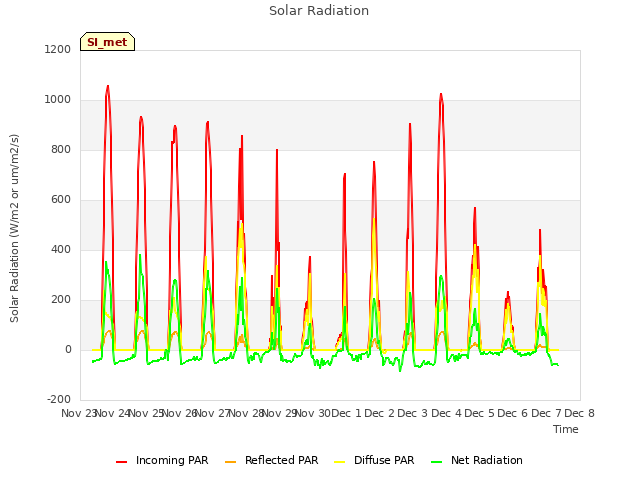Click the Nov 30 x-axis tick label
This screenshot has width=640, height=480.
coord(313,413)
